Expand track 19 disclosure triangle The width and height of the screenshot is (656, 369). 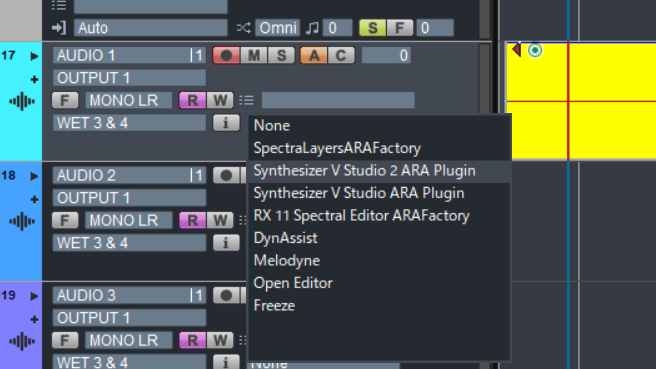pyautogui.click(x=34, y=296)
